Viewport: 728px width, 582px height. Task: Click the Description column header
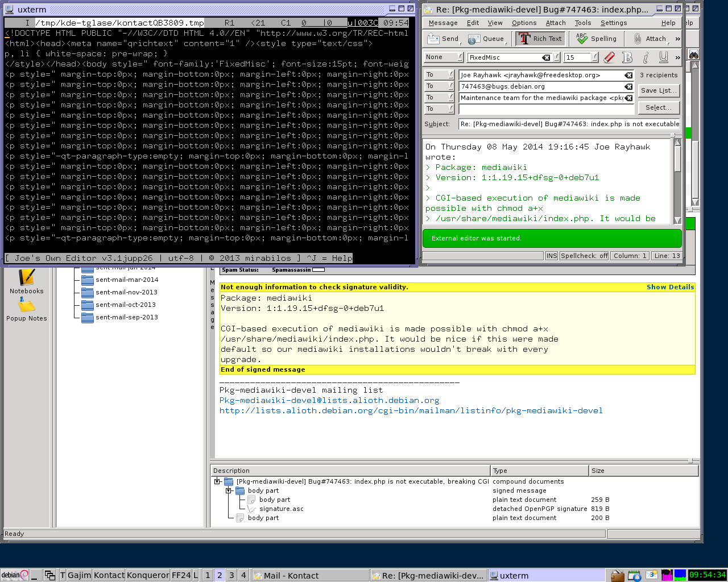click(350, 471)
